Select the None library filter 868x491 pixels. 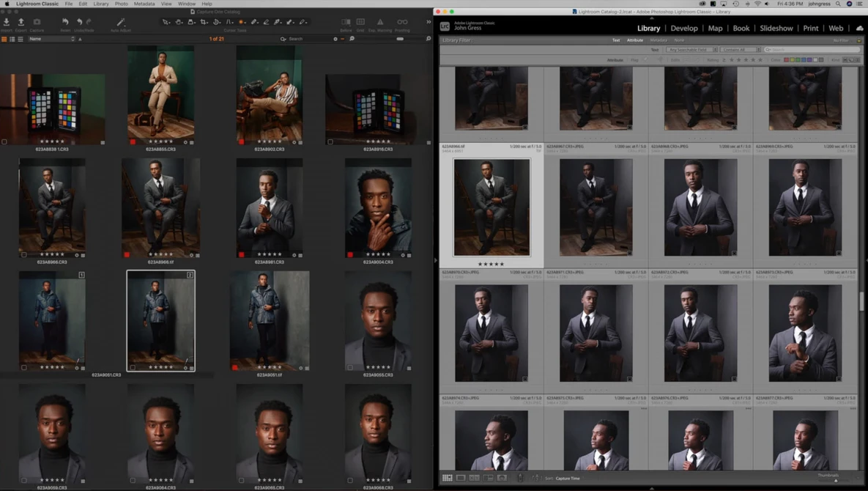[679, 40]
